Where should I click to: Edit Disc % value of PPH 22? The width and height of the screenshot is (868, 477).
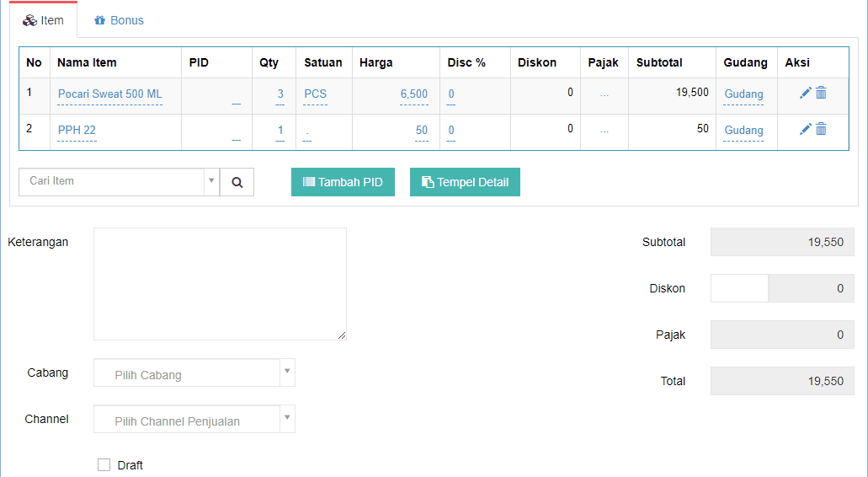coord(451,130)
